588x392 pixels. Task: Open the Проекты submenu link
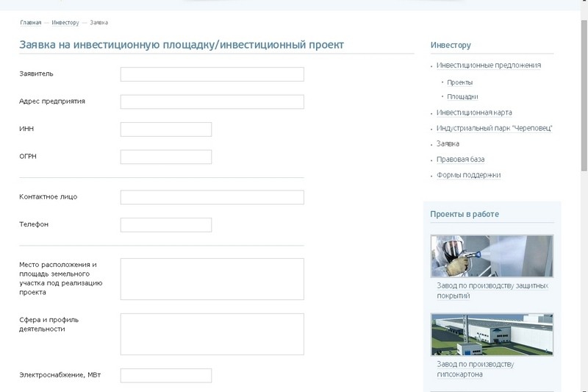point(459,82)
